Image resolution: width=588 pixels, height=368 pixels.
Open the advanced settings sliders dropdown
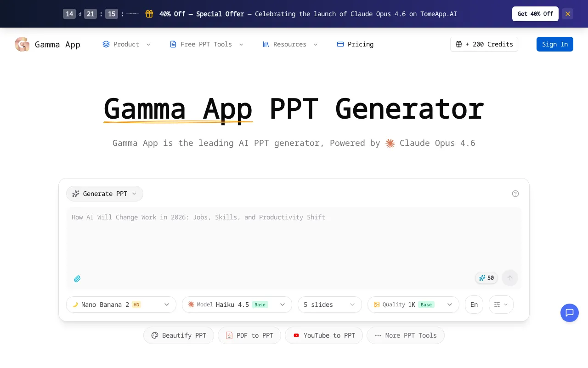tap(501, 305)
